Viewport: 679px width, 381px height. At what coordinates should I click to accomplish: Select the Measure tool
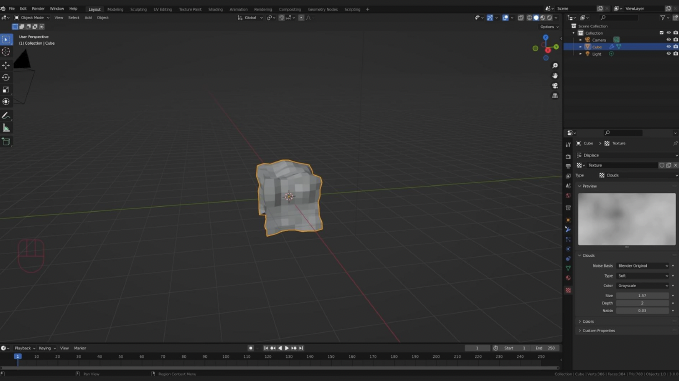pyautogui.click(x=6, y=128)
